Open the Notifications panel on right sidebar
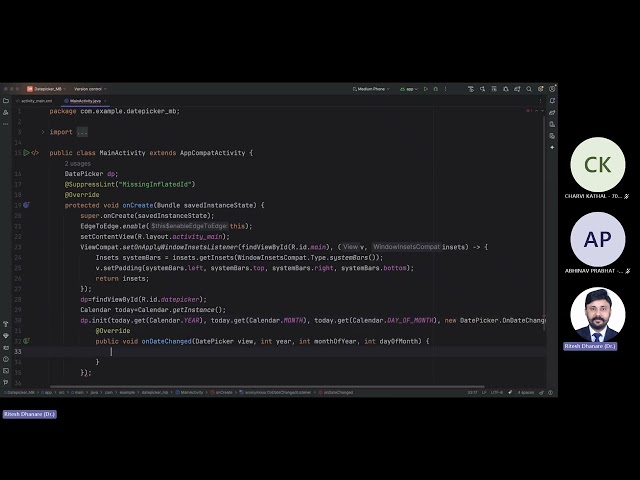This screenshot has width=640, height=480. click(552, 100)
